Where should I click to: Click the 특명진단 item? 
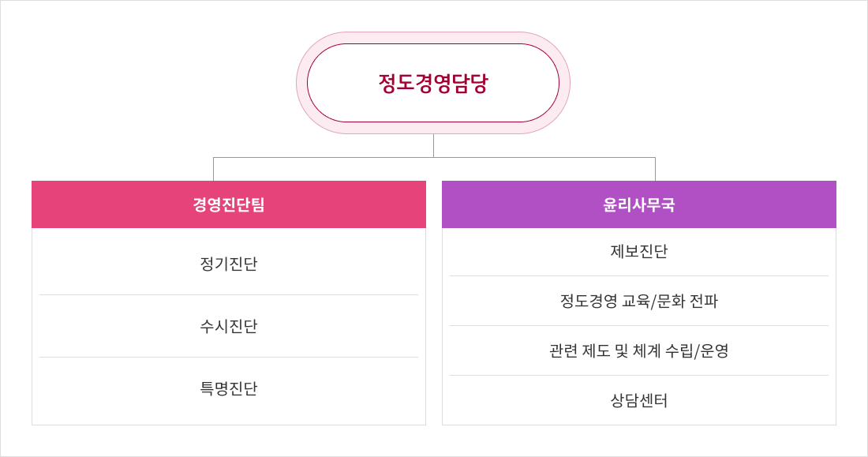[x=229, y=388]
